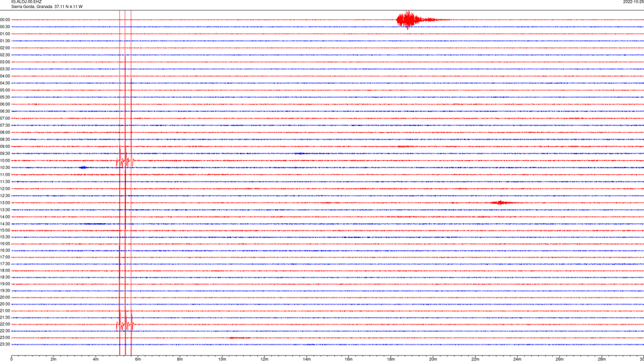Click the 28m tick label on time axis
This screenshot has width=644, height=362.
[602, 359]
